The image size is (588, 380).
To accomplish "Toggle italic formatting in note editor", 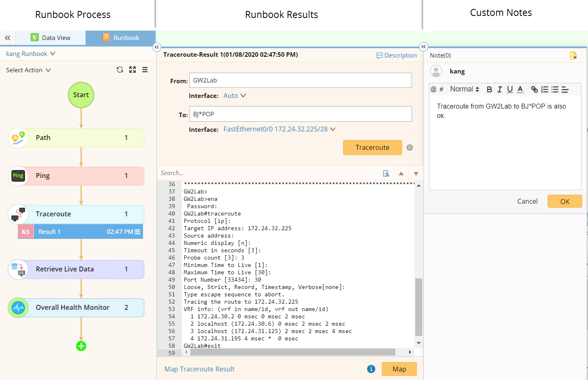I will click(x=499, y=89).
